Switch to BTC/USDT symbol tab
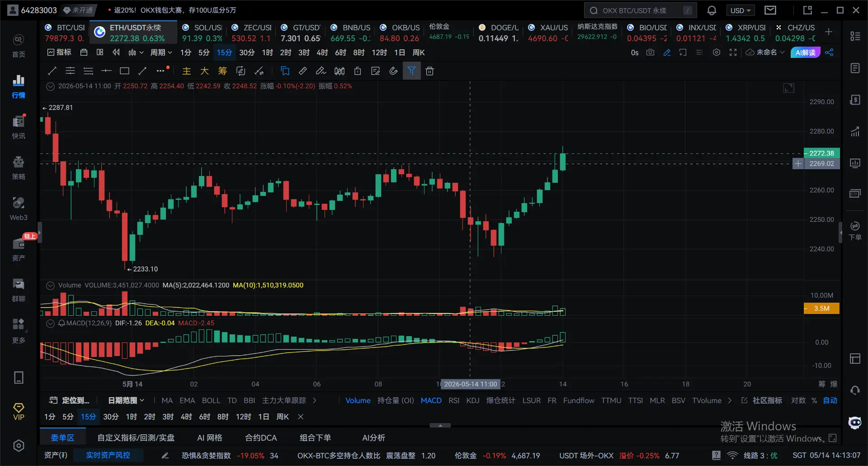This screenshot has height=466, width=868. pos(65,33)
